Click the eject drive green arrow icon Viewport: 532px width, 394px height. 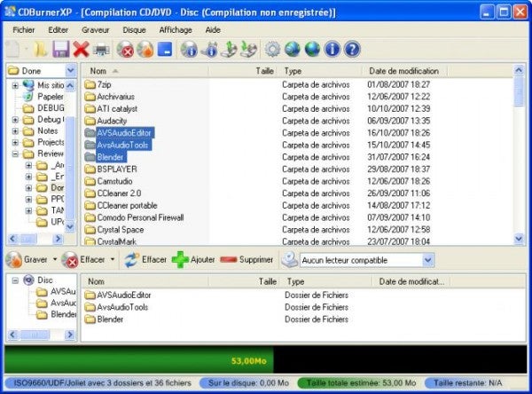pos(229,50)
